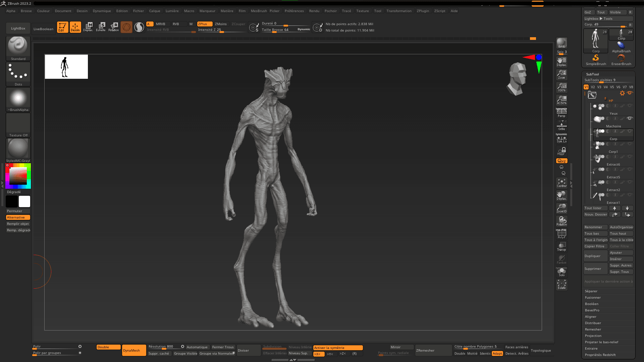Open the StyledMC-Gray material selector

[18, 150]
